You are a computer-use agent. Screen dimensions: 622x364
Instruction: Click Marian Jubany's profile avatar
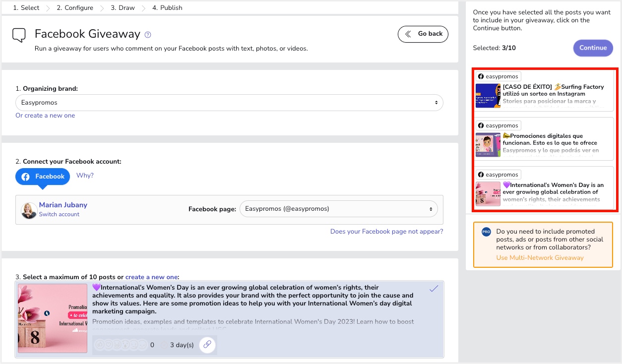(x=29, y=210)
